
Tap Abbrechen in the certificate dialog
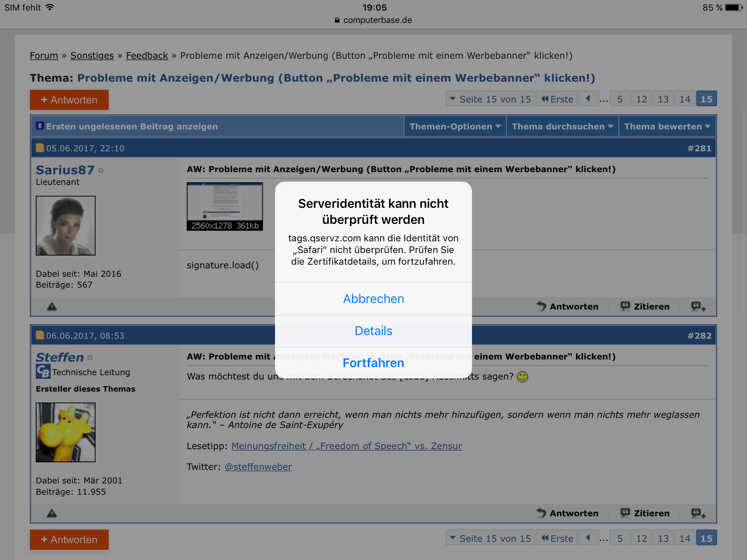click(373, 299)
